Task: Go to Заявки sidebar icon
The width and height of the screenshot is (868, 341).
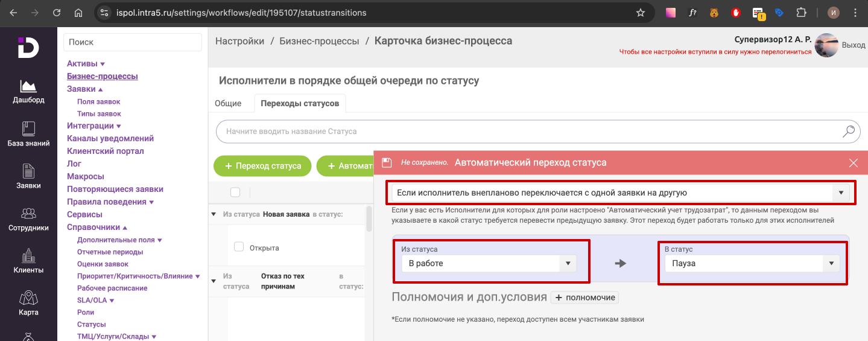Action: [x=28, y=176]
